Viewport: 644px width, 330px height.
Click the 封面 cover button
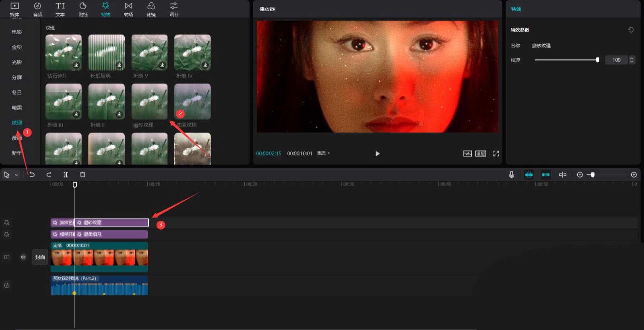point(40,257)
